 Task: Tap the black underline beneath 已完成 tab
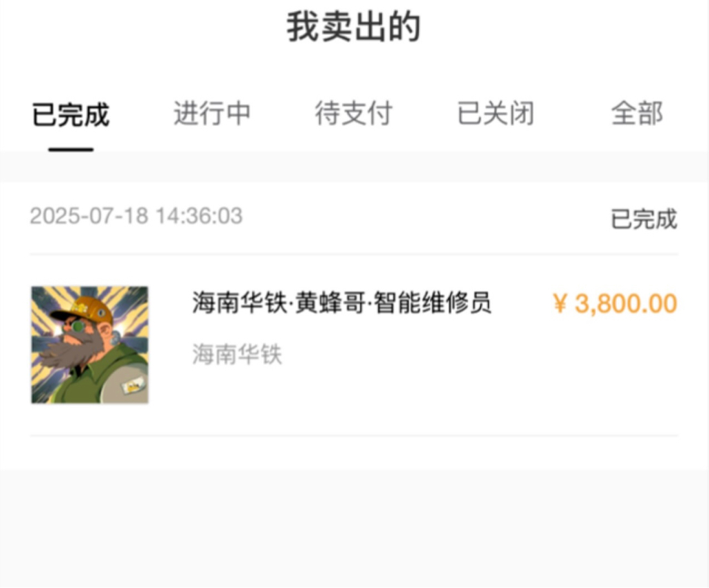click(71, 150)
